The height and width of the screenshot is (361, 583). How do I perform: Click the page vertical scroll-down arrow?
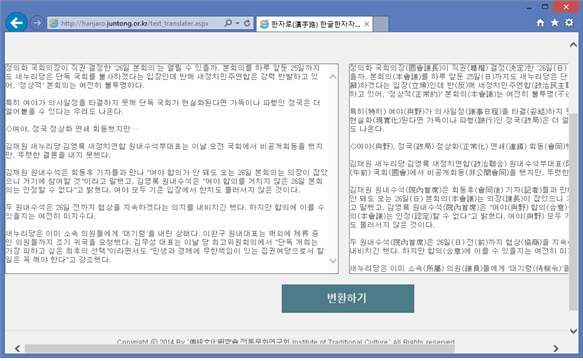[573, 331]
